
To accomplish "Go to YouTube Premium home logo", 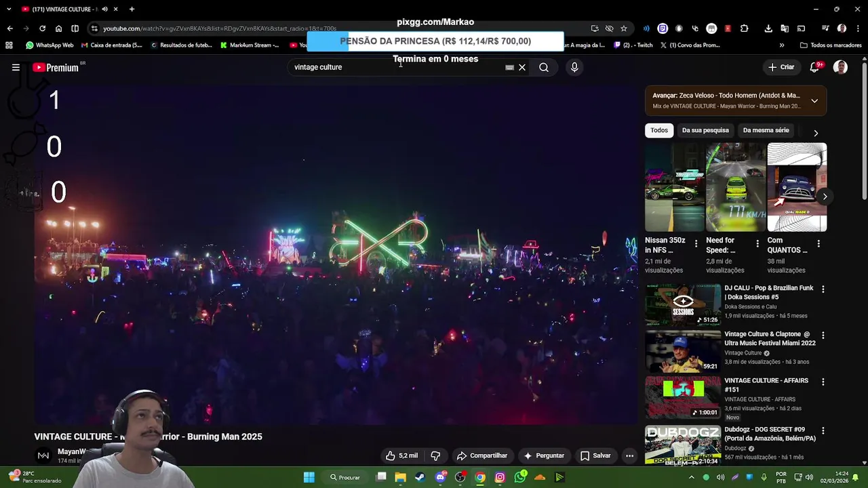I will coord(56,67).
